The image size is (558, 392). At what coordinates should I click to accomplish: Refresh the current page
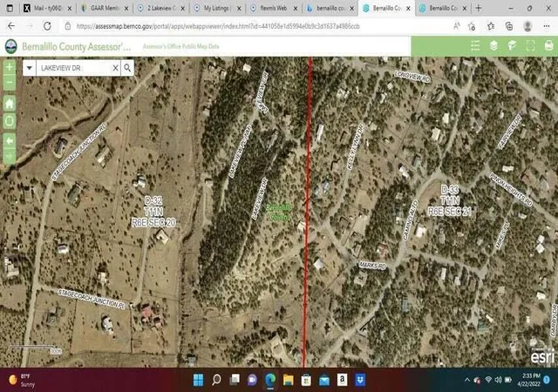[47, 26]
